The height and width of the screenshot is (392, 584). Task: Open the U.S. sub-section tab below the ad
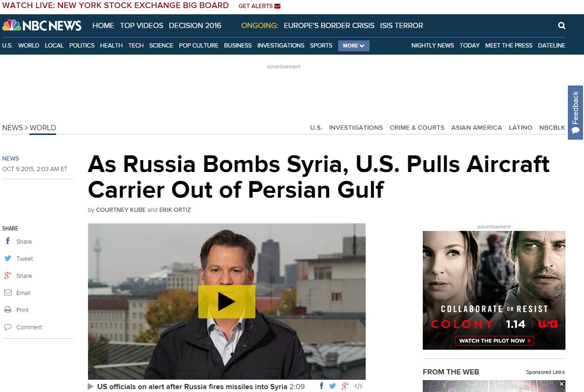coord(316,128)
